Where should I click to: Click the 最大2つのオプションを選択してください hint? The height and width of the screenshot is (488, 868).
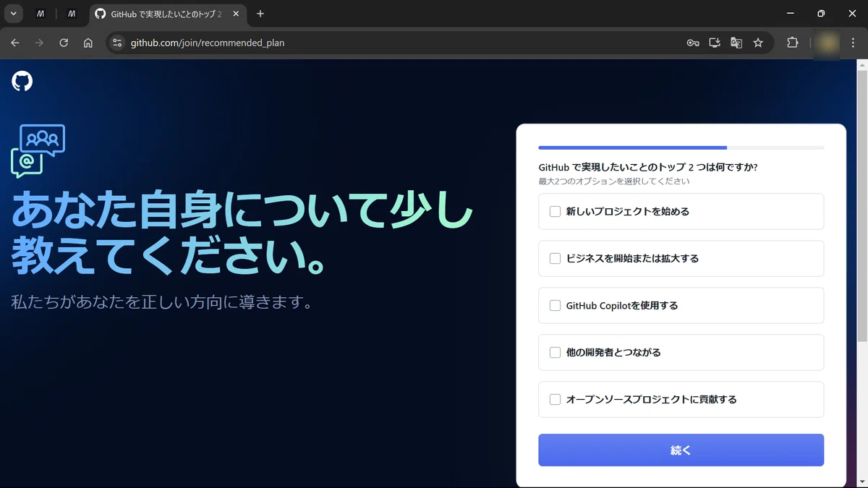pyautogui.click(x=614, y=181)
